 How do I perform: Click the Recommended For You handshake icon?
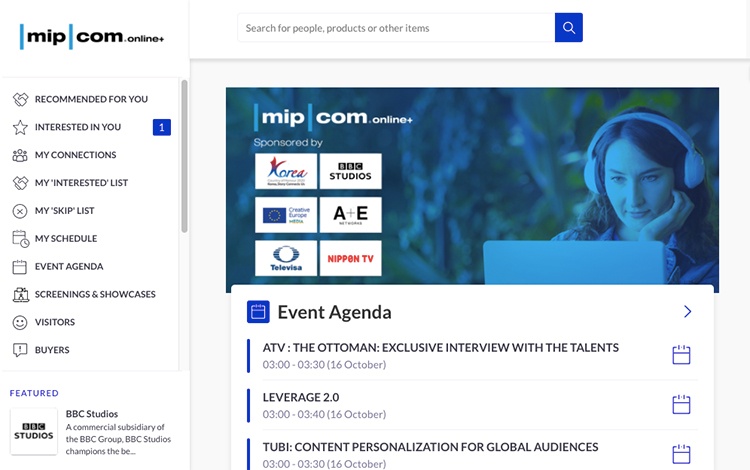pos(20,99)
